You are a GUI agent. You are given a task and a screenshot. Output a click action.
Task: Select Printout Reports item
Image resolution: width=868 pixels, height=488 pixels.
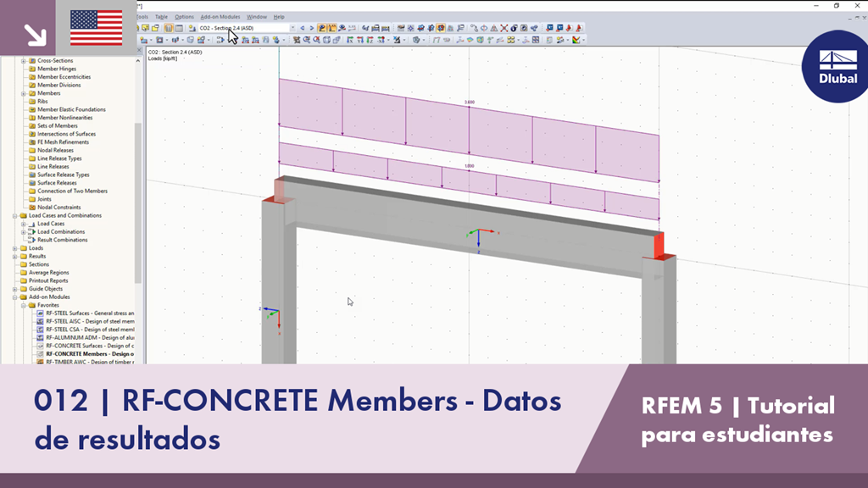(48, 280)
